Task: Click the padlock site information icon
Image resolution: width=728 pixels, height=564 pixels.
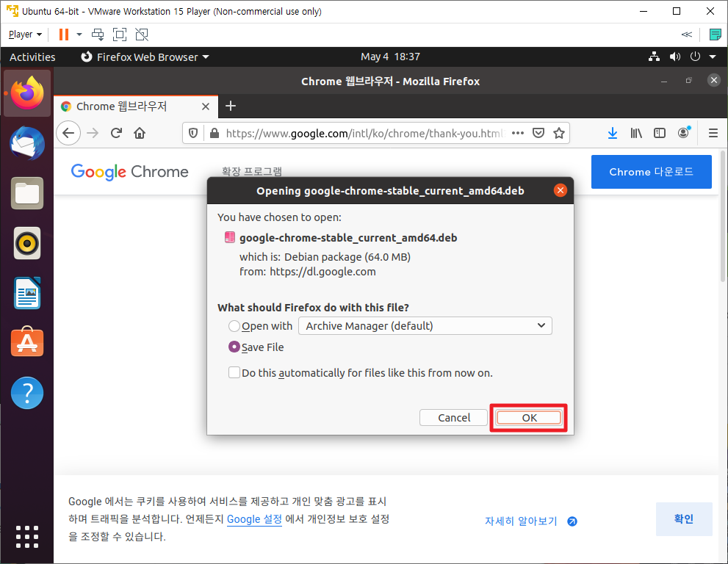Action: [214, 133]
